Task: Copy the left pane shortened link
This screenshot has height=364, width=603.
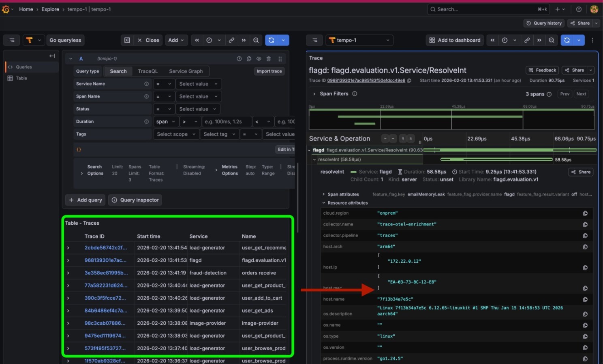Action: pyautogui.click(x=231, y=40)
